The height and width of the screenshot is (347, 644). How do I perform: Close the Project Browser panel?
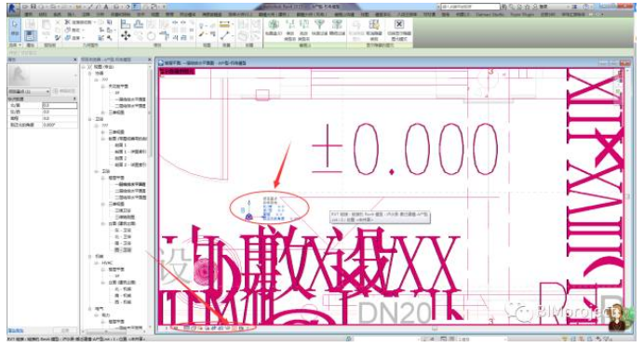click(150, 60)
